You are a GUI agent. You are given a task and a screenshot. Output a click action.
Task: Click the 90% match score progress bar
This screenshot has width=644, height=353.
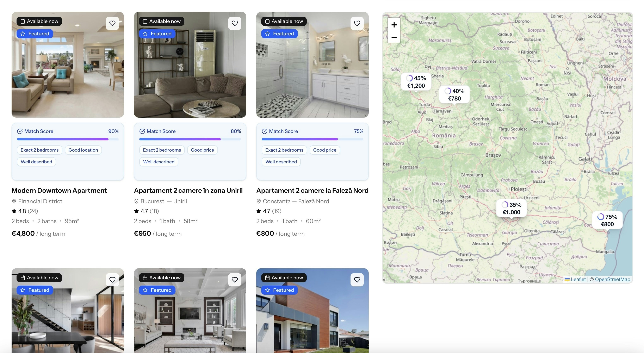[x=68, y=139]
